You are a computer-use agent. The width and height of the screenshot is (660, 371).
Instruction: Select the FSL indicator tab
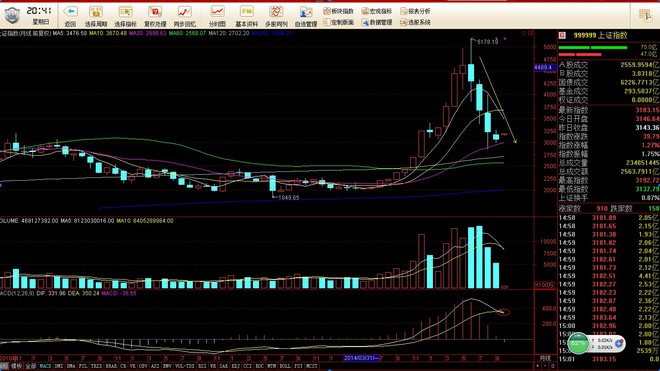(83, 366)
